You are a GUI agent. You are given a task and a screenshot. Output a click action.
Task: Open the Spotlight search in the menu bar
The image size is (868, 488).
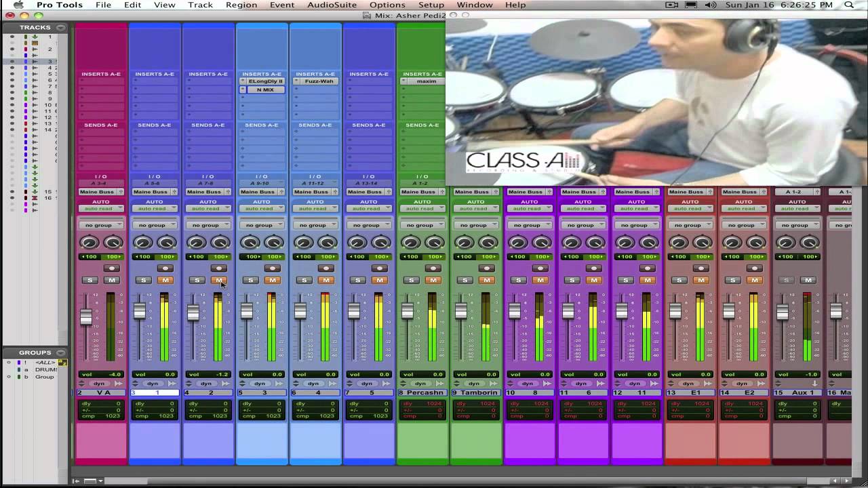[x=850, y=5]
